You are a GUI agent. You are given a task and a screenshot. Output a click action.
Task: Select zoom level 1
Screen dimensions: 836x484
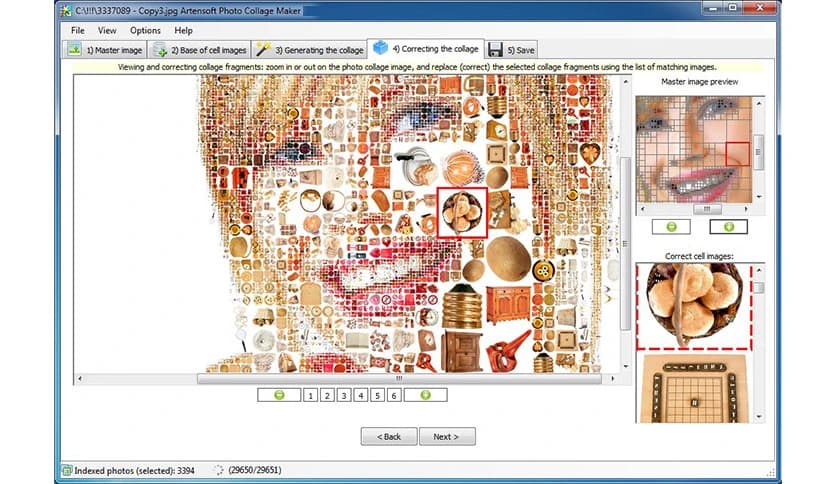coord(310,395)
